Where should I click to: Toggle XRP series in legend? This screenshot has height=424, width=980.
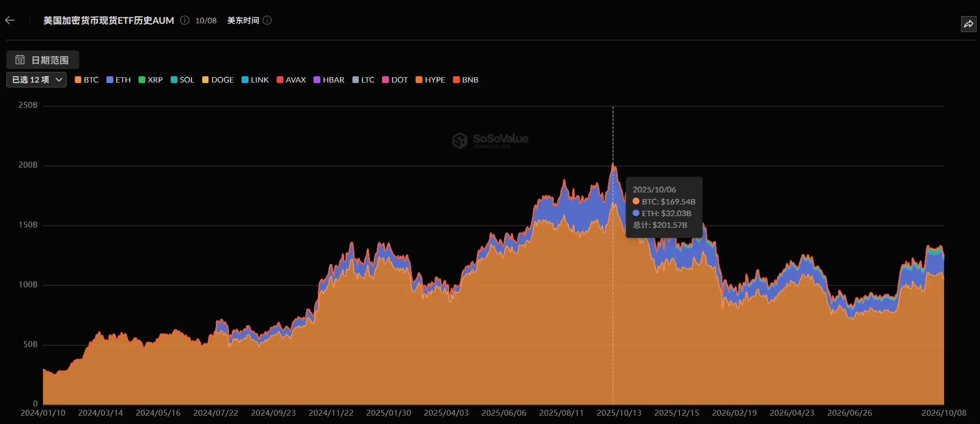[x=151, y=80]
